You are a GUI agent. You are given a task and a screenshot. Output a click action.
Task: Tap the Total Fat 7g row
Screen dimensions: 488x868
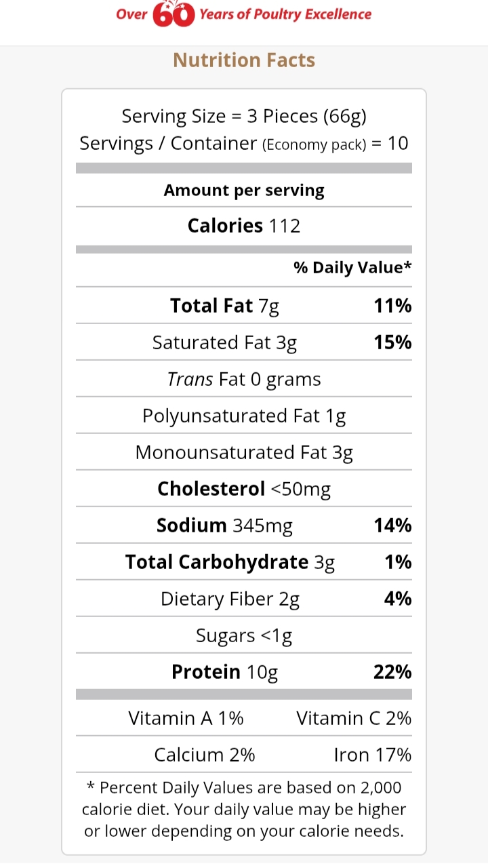pyautogui.click(x=244, y=306)
